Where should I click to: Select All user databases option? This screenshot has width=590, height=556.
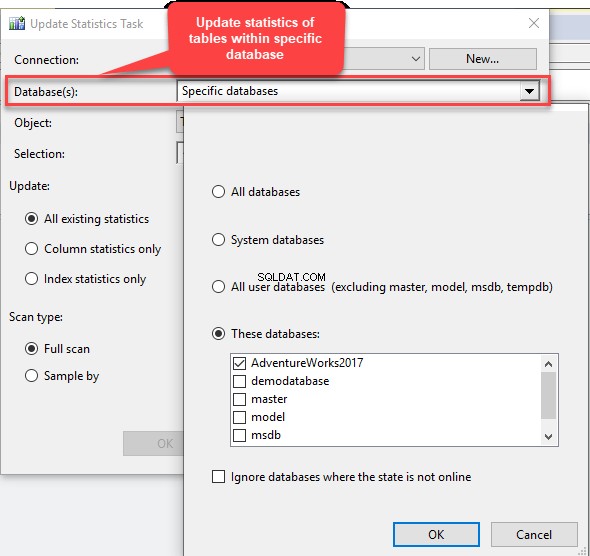pyautogui.click(x=218, y=287)
